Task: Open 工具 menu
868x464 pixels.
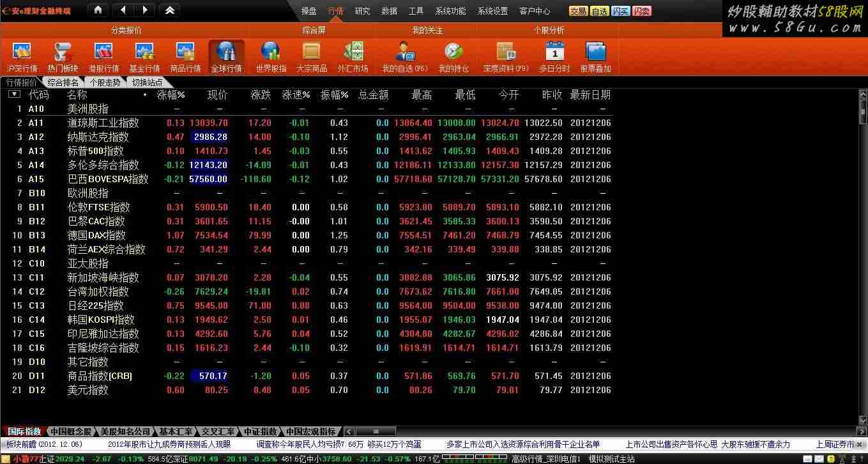Action: pyautogui.click(x=416, y=11)
